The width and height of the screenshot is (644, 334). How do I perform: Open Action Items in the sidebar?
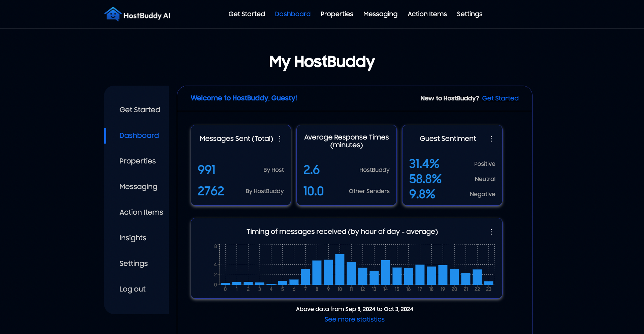point(141,212)
